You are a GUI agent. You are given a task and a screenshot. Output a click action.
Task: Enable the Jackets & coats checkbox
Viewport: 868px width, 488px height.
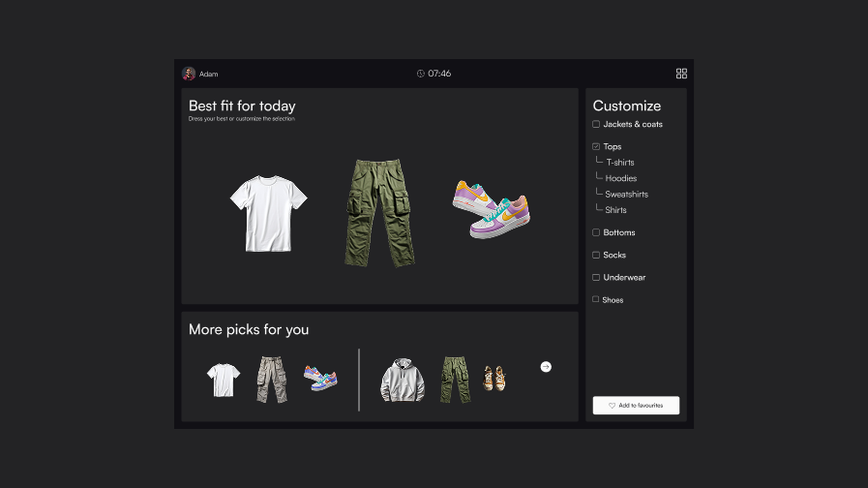(596, 125)
